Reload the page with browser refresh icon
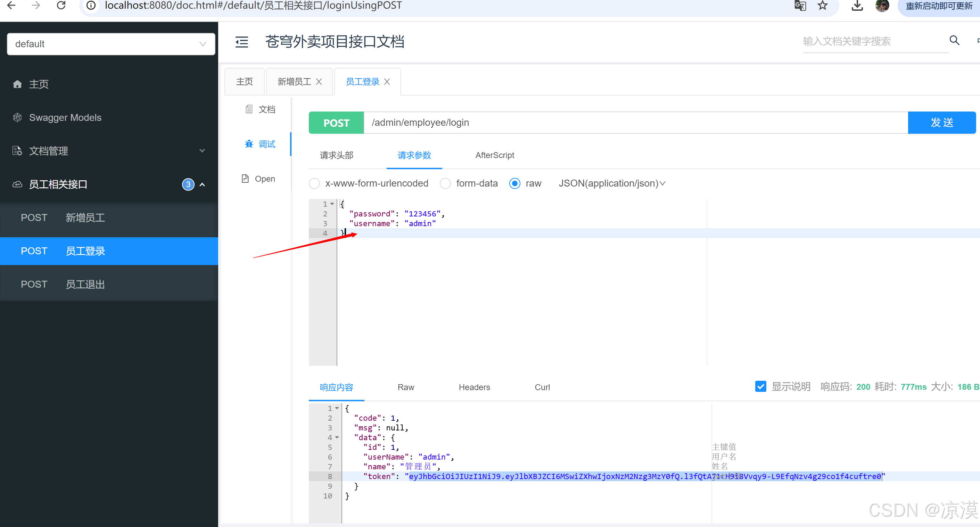Viewport: 980px width, 527px height. pyautogui.click(x=61, y=6)
